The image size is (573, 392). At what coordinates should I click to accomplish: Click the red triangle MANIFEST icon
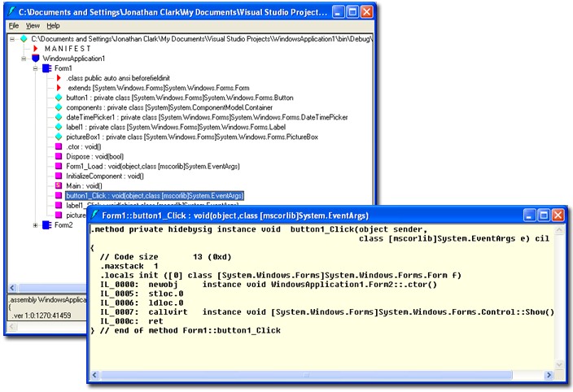pos(36,48)
